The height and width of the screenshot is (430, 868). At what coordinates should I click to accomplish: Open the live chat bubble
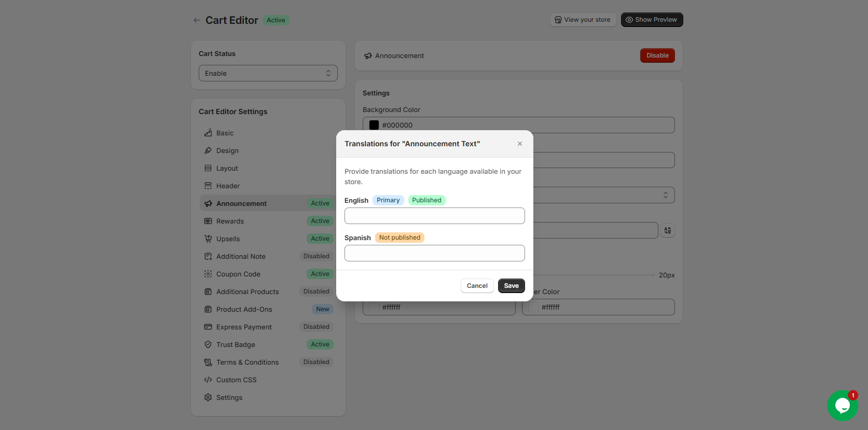(x=842, y=406)
